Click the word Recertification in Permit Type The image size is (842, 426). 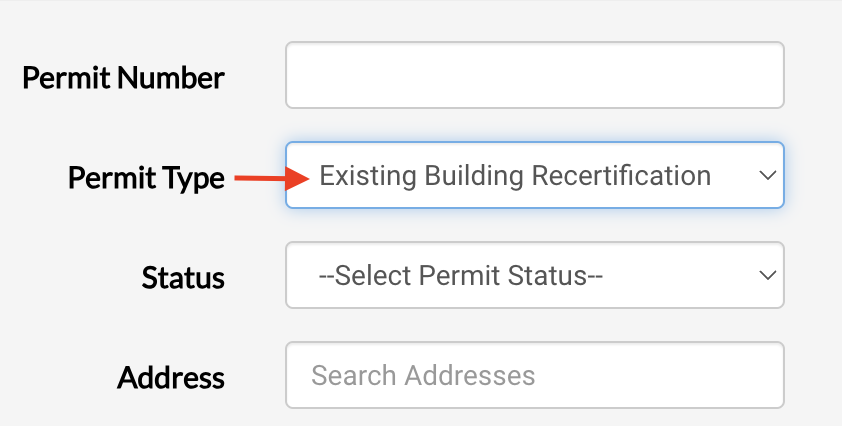coord(621,176)
